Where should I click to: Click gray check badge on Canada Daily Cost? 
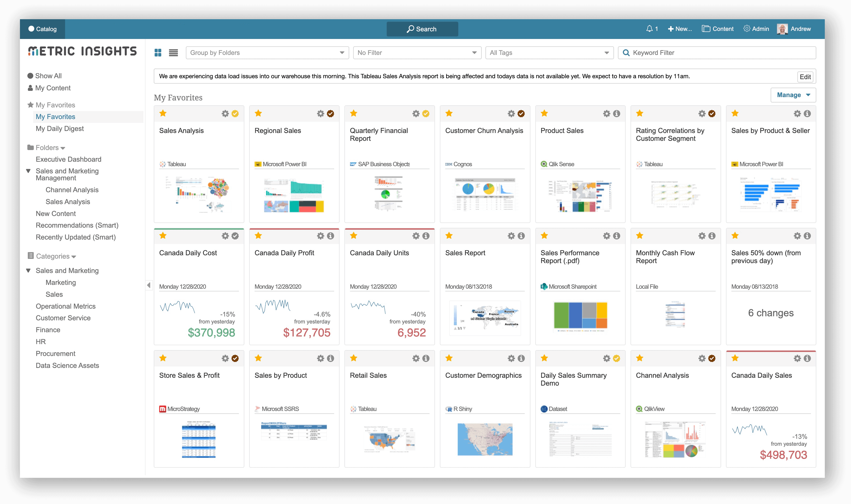point(235,236)
